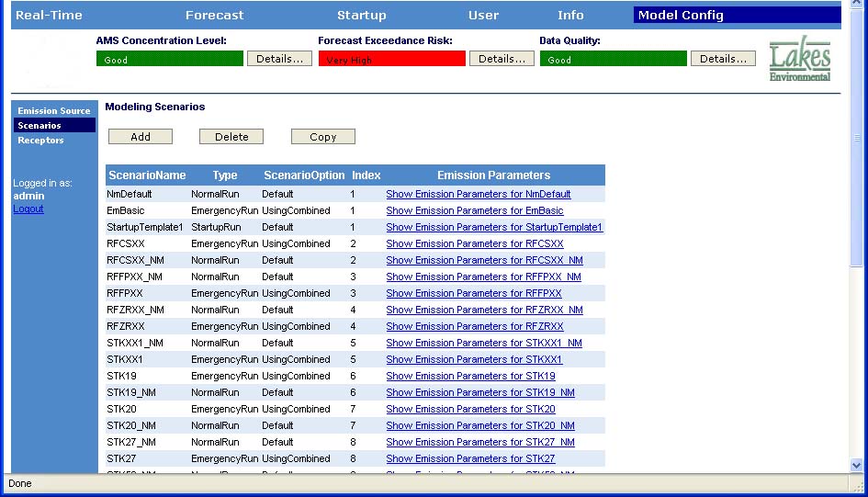This screenshot has width=868, height=497.
Task: Select Emission Source in sidebar
Action: 54,111
